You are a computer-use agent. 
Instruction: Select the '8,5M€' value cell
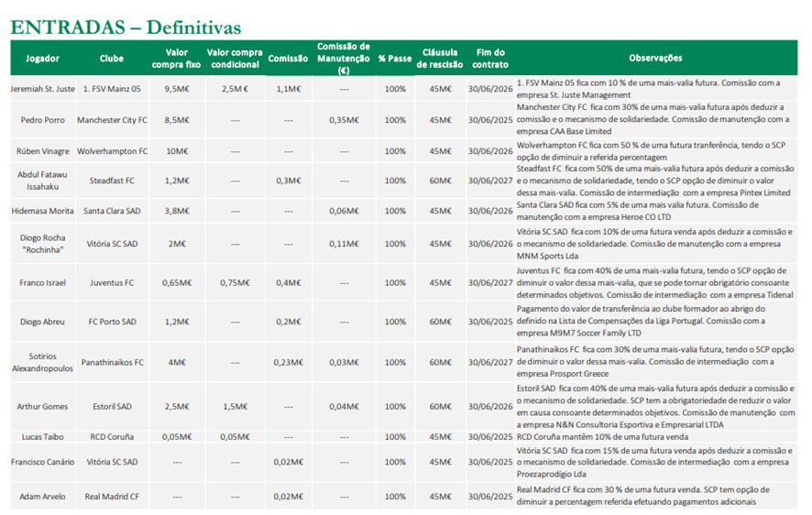click(177, 120)
